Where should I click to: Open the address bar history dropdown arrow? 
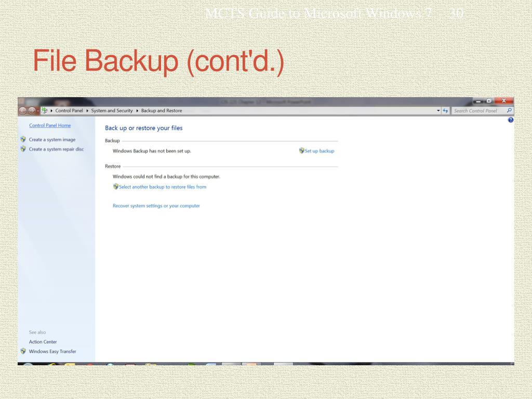point(438,111)
